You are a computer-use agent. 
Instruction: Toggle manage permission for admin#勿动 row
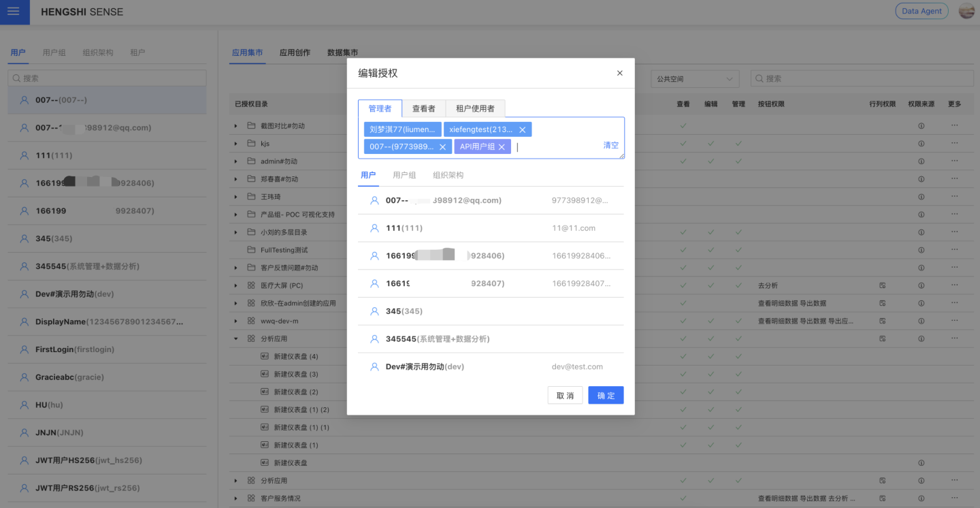pyautogui.click(x=738, y=161)
